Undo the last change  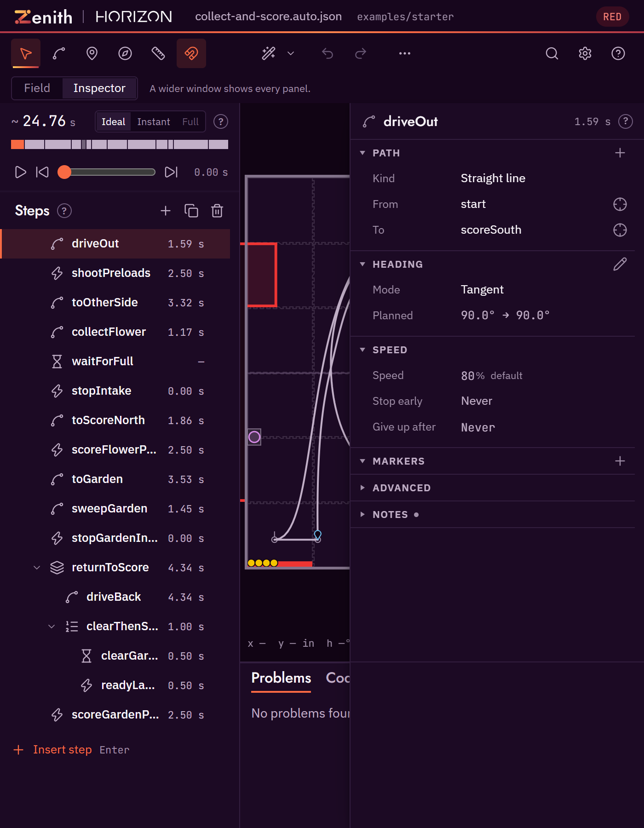pos(328,53)
